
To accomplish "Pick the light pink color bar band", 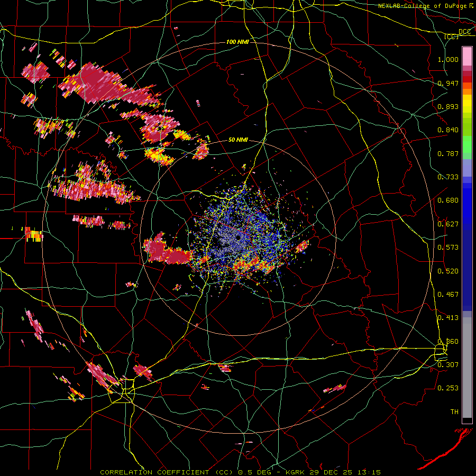I will tap(467, 56).
